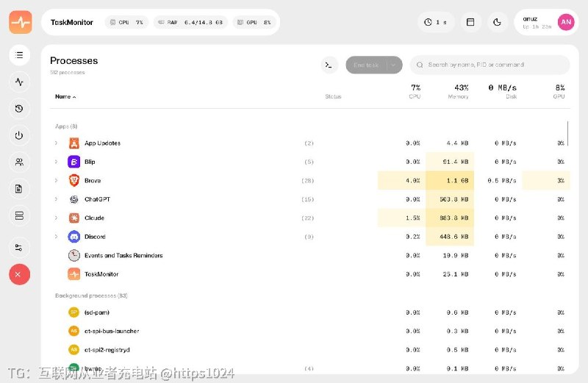Expand the Brave process group

coord(57,180)
